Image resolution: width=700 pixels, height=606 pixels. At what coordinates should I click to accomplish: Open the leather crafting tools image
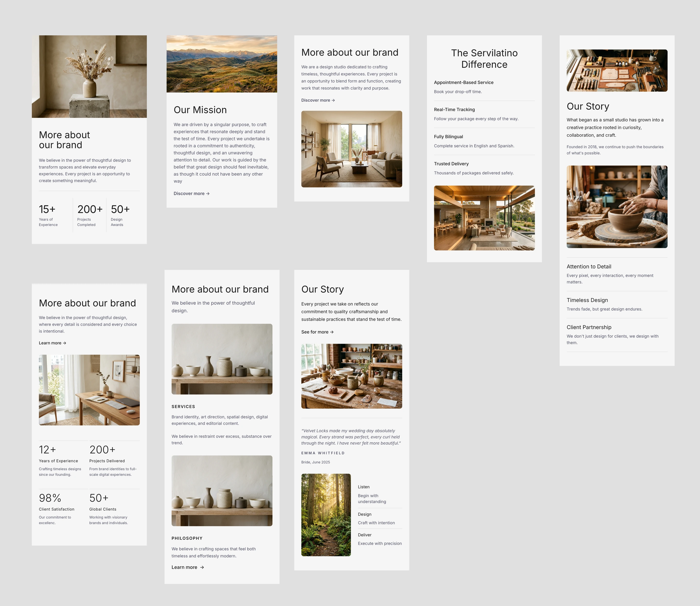click(617, 71)
